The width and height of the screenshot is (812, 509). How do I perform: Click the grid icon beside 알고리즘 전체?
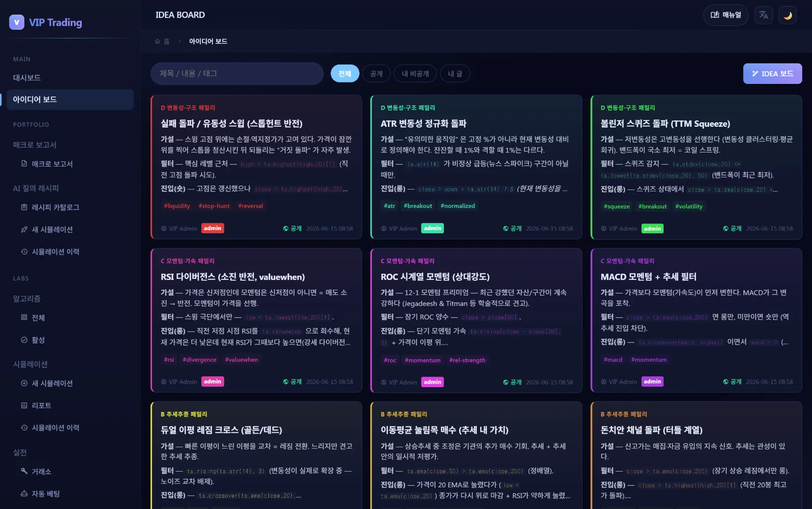tap(24, 318)
